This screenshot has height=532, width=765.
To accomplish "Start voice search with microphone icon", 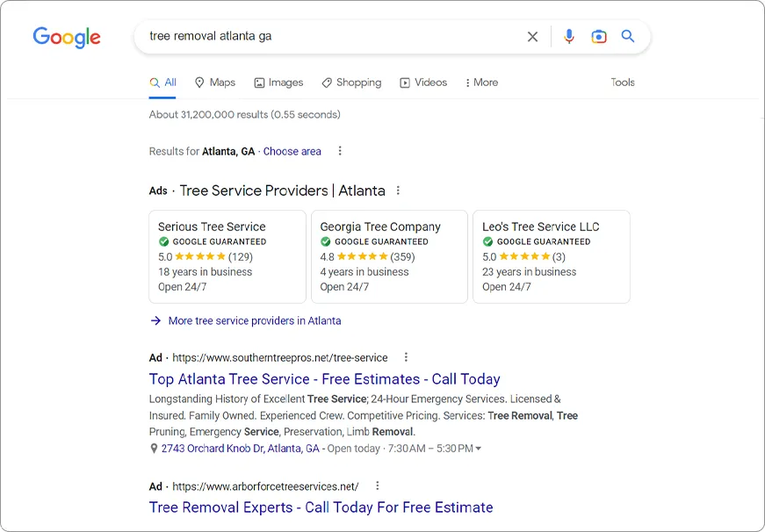I will click(569, 37).
